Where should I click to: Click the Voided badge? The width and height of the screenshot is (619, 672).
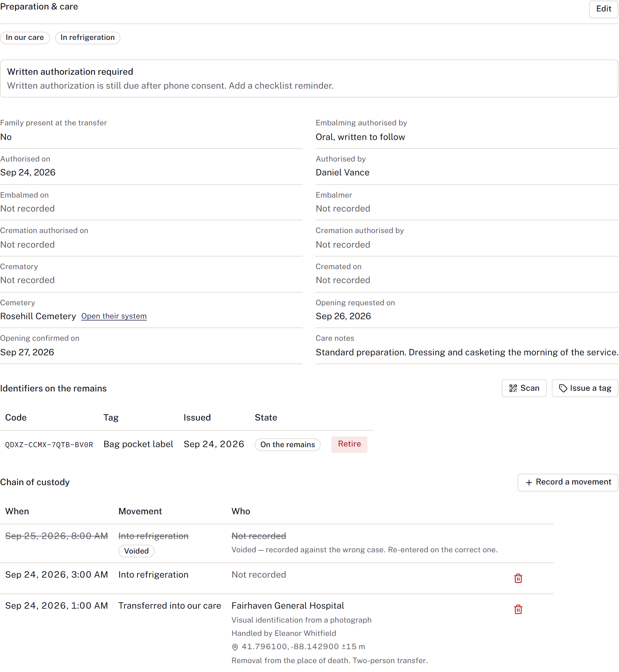tap(136, 551)
